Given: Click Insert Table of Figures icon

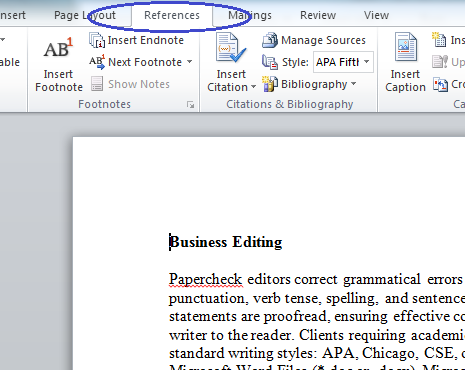Looking at the screenshot, I should 439,39.
